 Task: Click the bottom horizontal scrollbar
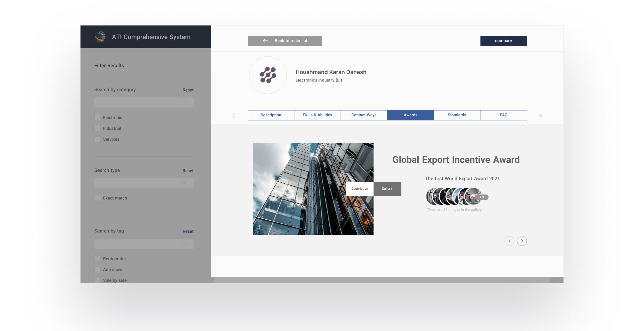[381, 280]
